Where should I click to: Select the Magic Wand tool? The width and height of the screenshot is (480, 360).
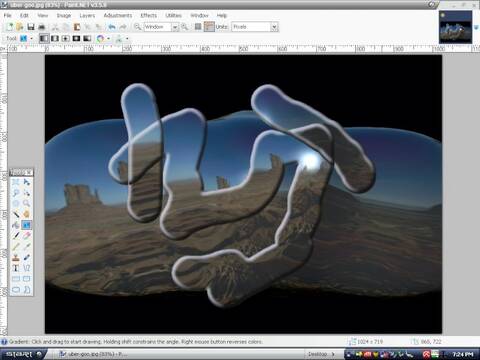[x=16, y=214]
